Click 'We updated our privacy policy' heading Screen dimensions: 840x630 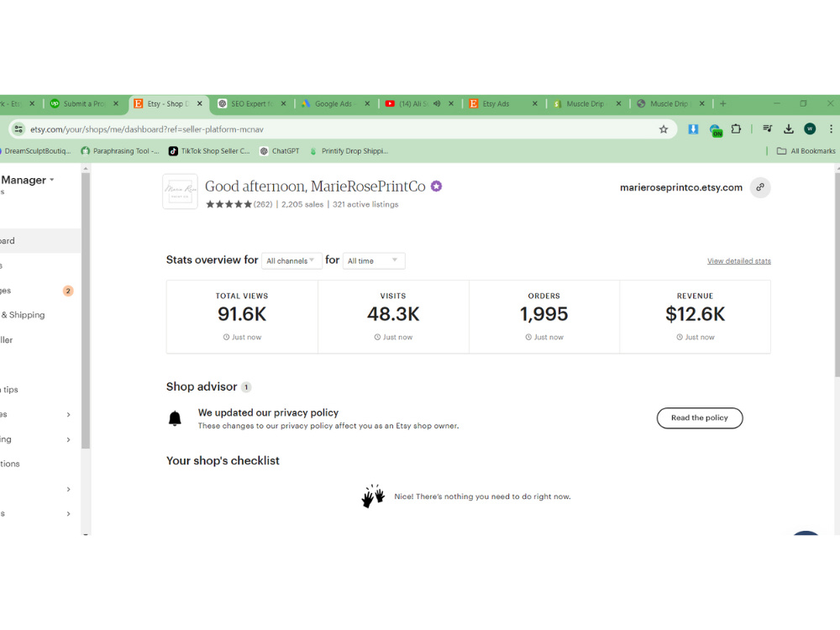[x=269, y=412]
